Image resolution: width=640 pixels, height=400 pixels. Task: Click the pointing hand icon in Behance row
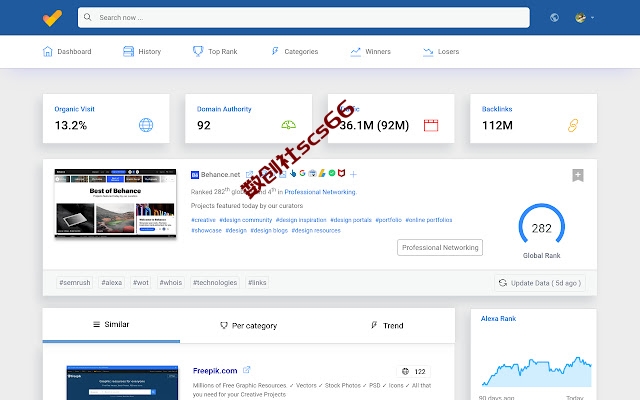293,173
